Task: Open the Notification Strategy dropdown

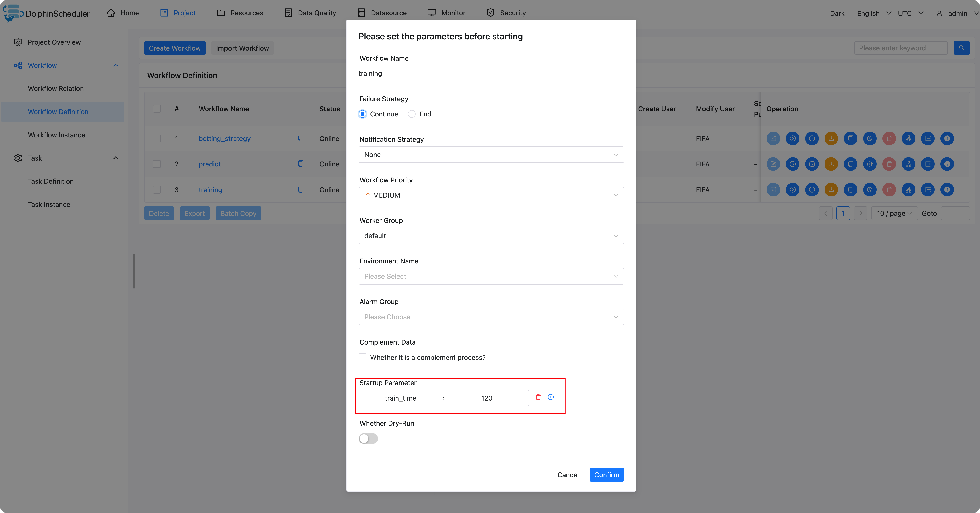Action: [x=491, y=155]
